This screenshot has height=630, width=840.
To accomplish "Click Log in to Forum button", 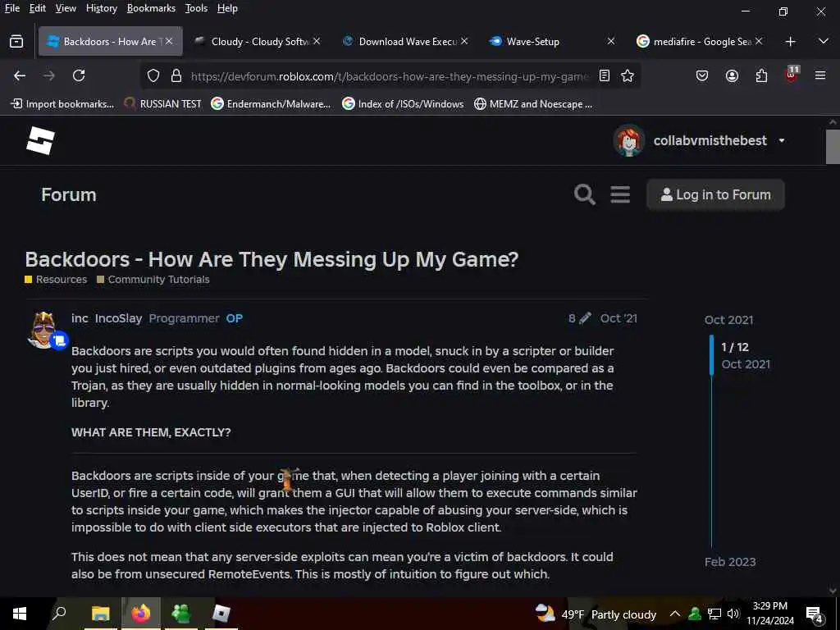I will pyautogui.click(x=715, y=194).
